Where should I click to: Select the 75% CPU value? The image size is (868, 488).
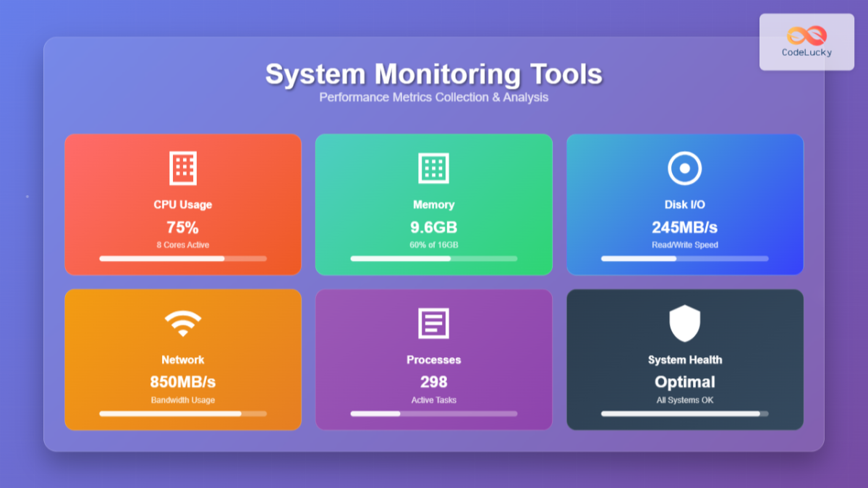tap(183, 226)
